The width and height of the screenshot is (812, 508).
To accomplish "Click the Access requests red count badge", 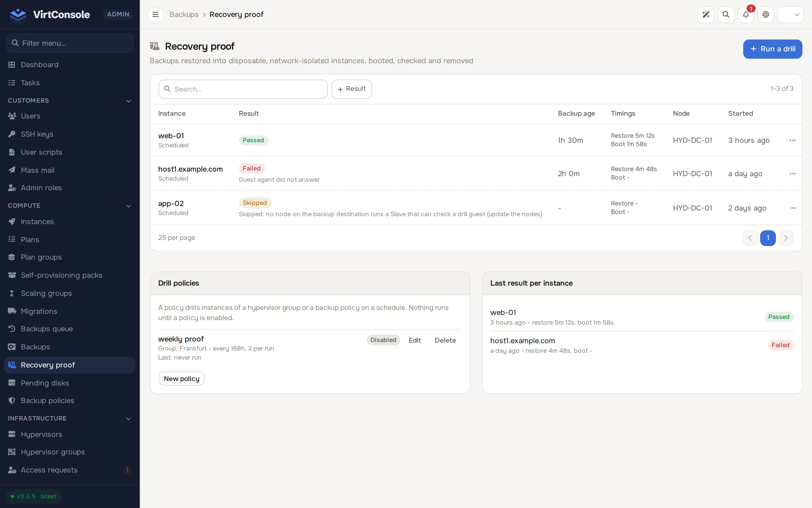I will (127, 470).
